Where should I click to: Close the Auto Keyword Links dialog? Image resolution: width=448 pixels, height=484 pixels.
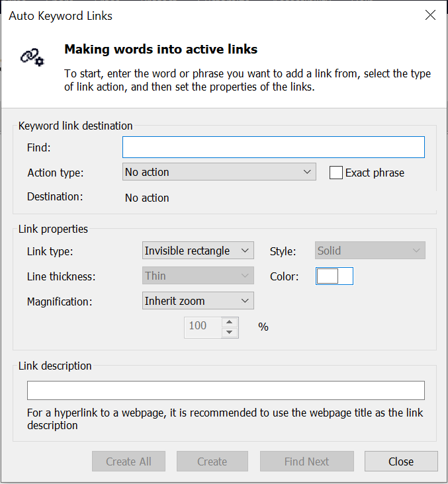[430, 15]
